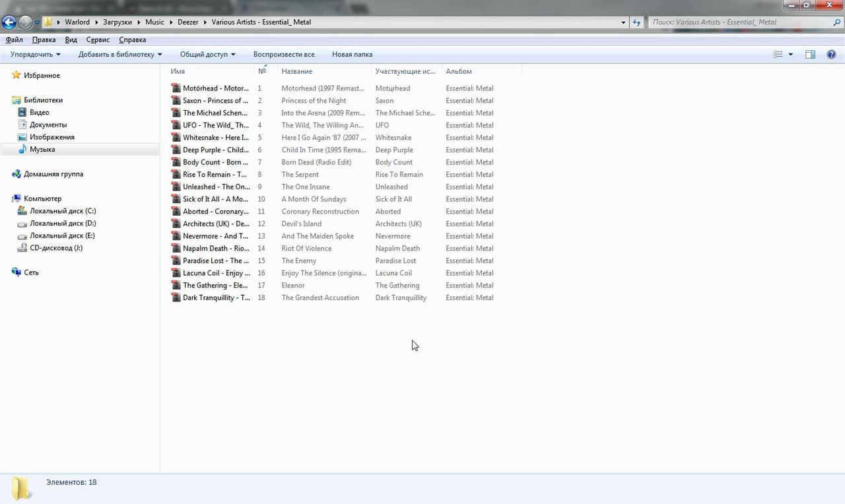The image size is (845, 504).
Task: Select the Deep Purple - Child file
Action: [x=211, y=150]
